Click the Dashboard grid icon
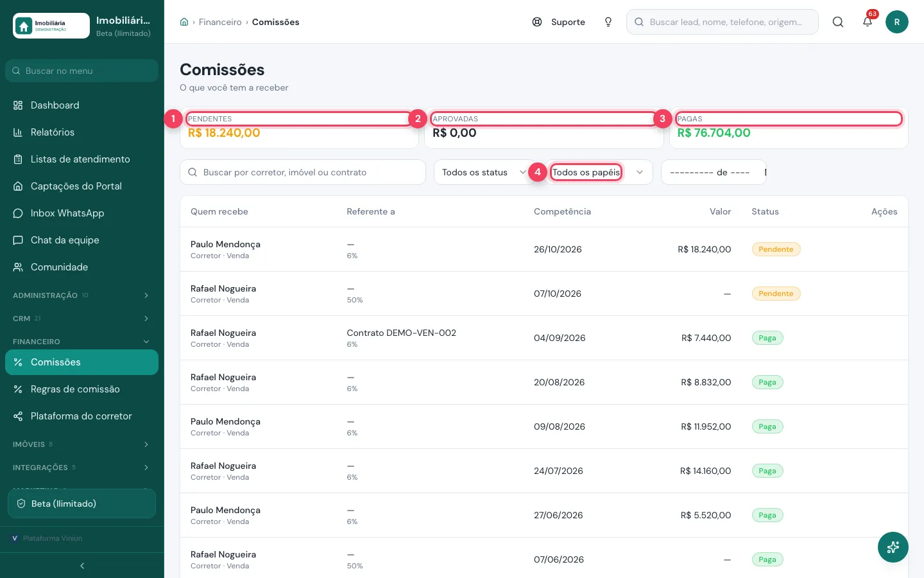 18,105
